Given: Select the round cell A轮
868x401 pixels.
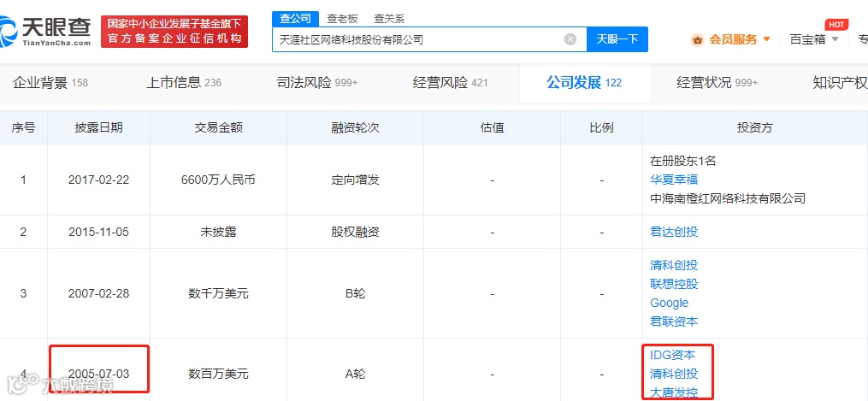Looking at the screenshot, I should (x=355, y=374).
